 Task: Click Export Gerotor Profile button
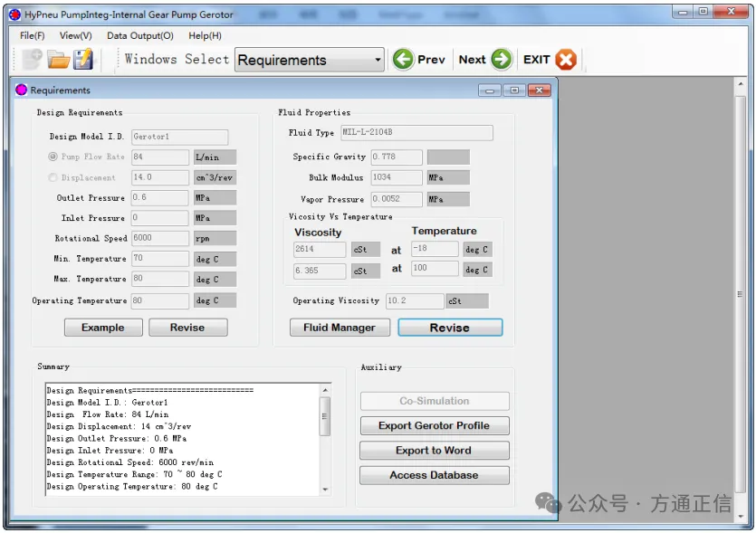click(x=434, y=426)
